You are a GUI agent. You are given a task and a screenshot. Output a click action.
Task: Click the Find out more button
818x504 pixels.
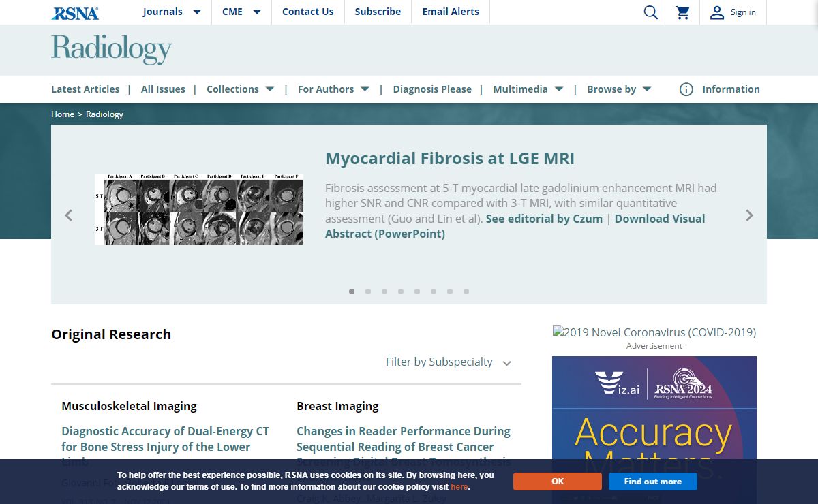coord(652,482)
